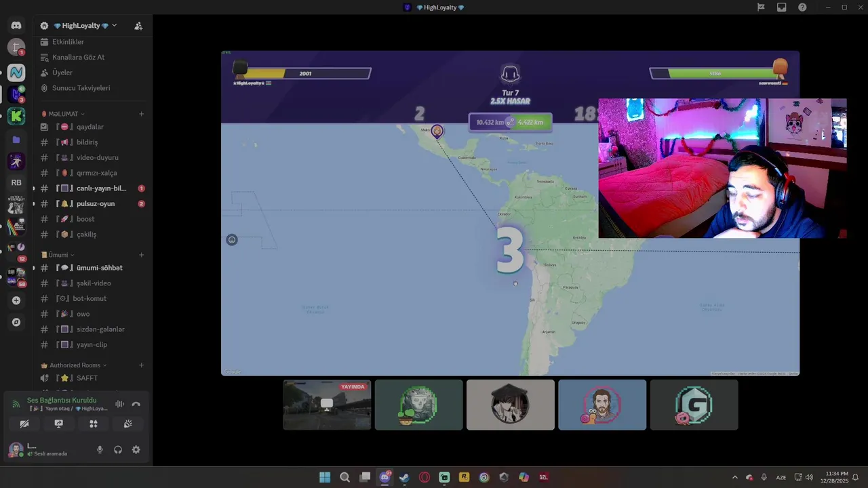Open Discord direct messages home
The width and height of the screenshot is (868, 488).
(x=16, y=26)
